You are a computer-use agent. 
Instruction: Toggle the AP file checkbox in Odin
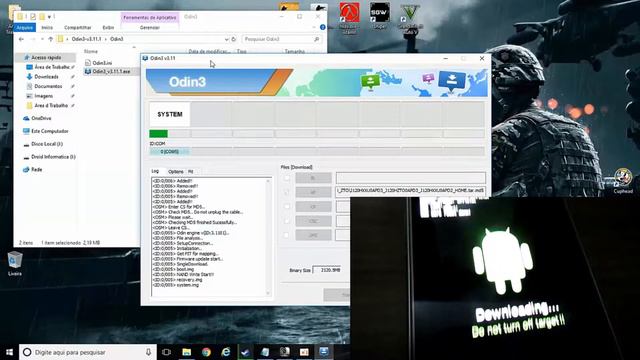click(x=287, y=192)
